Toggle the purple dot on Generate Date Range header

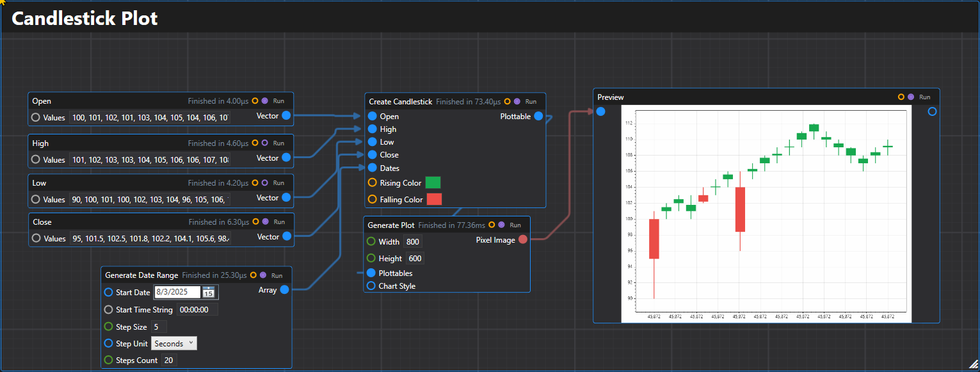(262, 275)
